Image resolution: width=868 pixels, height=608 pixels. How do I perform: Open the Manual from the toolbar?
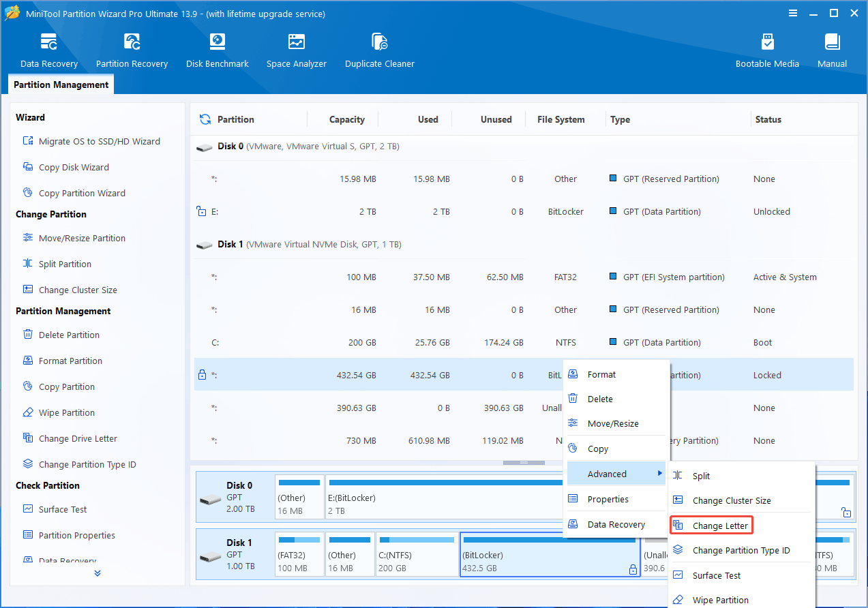tap(833, 50)
